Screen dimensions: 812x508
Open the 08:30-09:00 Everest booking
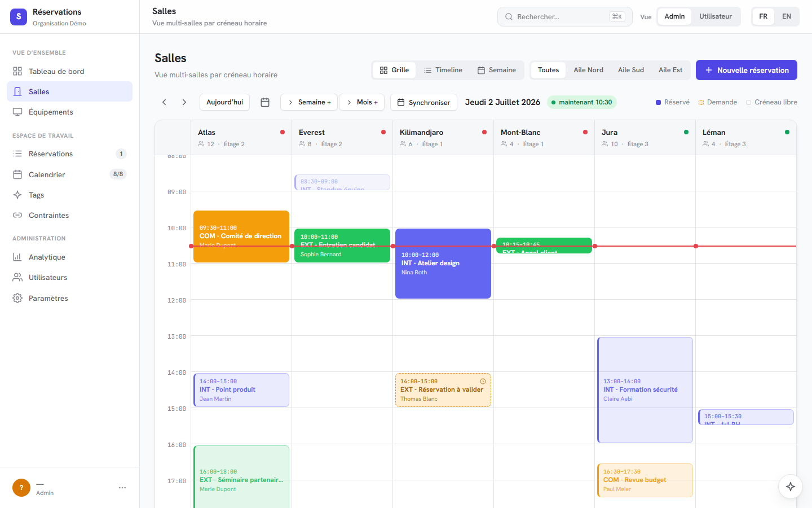tap(342, 182)
